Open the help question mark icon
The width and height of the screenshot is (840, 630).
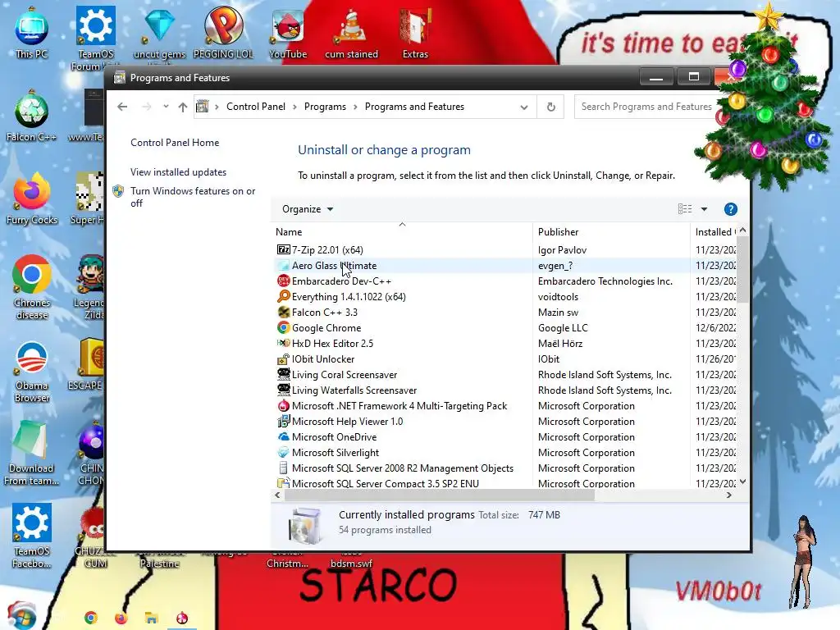coord(731,209)
